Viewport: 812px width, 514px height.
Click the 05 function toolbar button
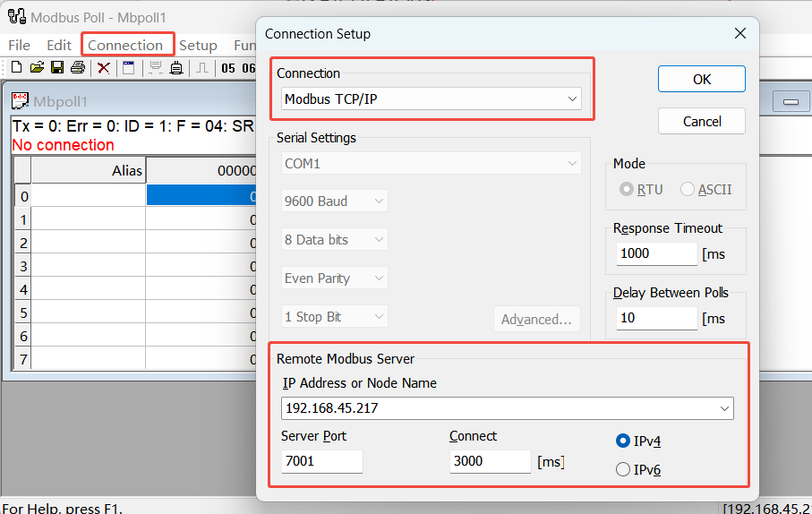228,68
